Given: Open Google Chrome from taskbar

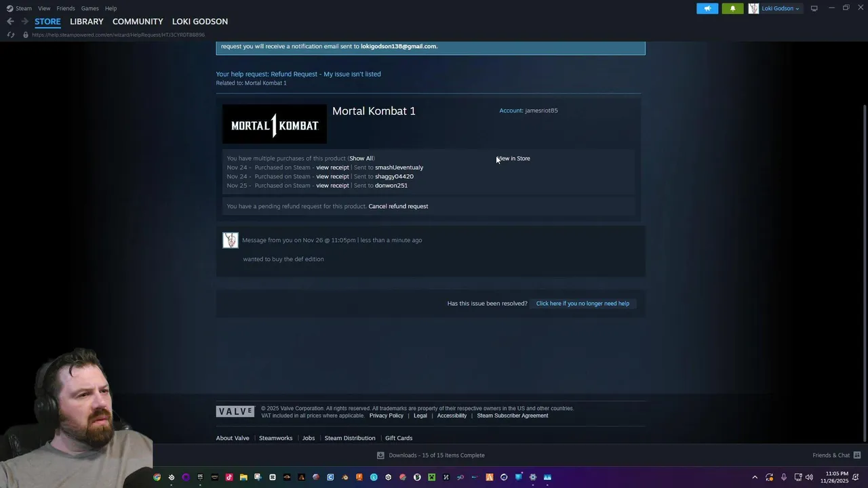Looking at the screenshot, I should click(x=157, y=477).
